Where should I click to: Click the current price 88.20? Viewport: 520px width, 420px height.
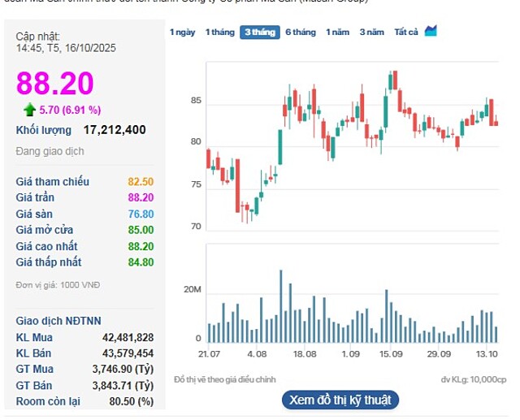[55, 83]
